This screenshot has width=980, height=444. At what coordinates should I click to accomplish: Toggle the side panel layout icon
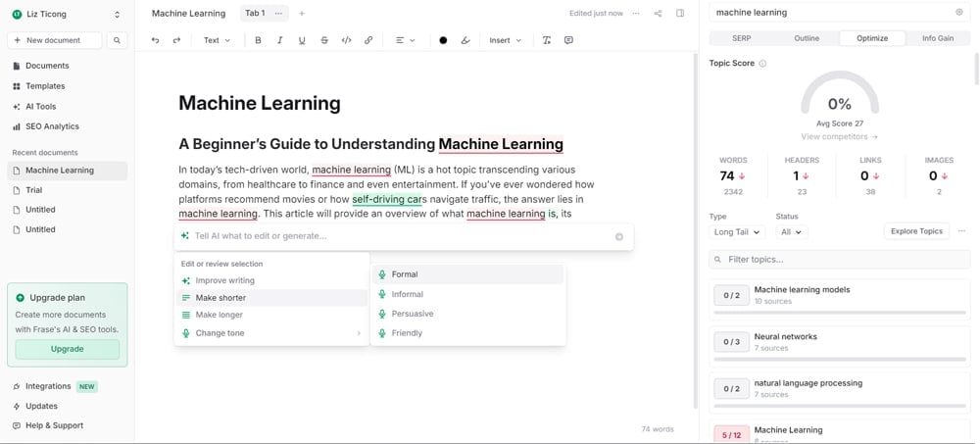[x=680, y=13]
